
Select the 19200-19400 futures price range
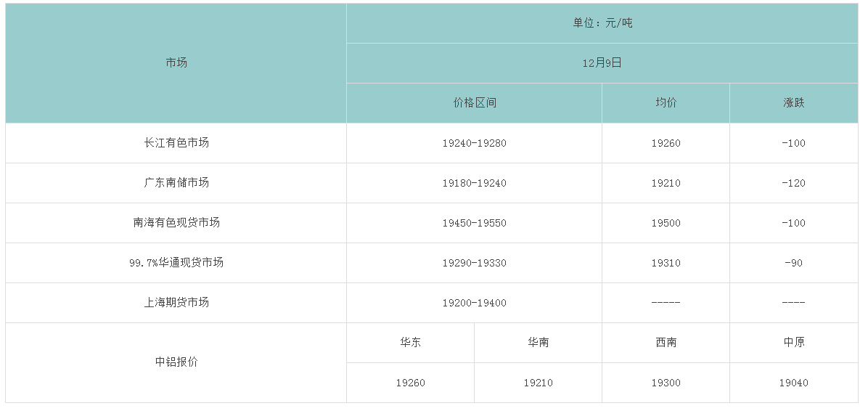[x=474, y=303]
